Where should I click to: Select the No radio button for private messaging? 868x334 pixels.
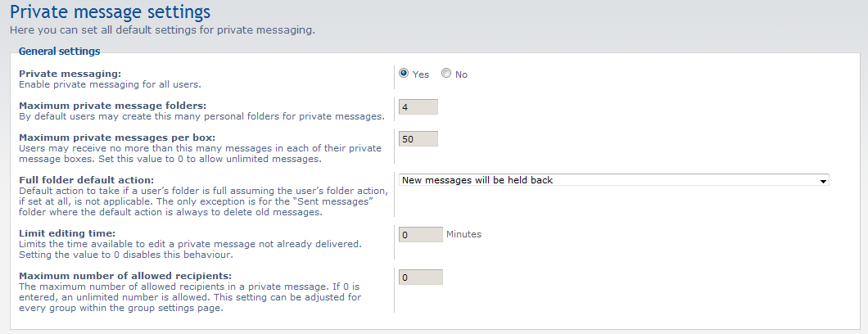pyautogui.click(x=446, y=74)
